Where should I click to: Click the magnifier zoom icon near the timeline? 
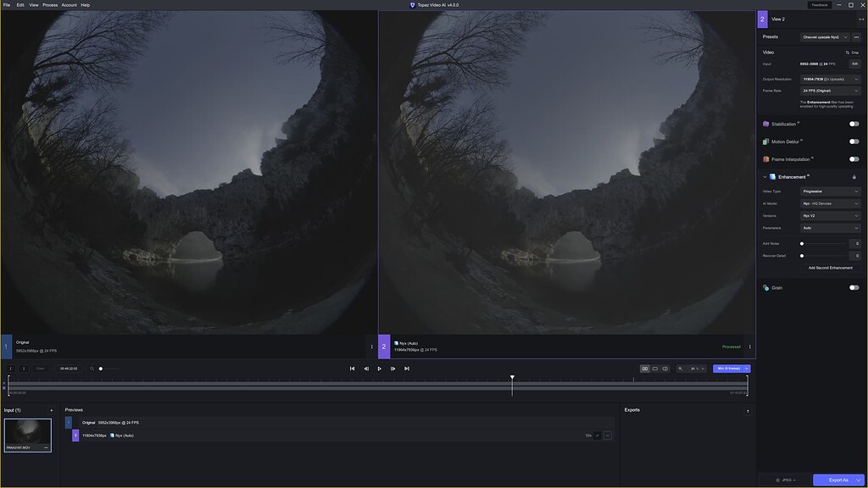[x=681, y=368]
